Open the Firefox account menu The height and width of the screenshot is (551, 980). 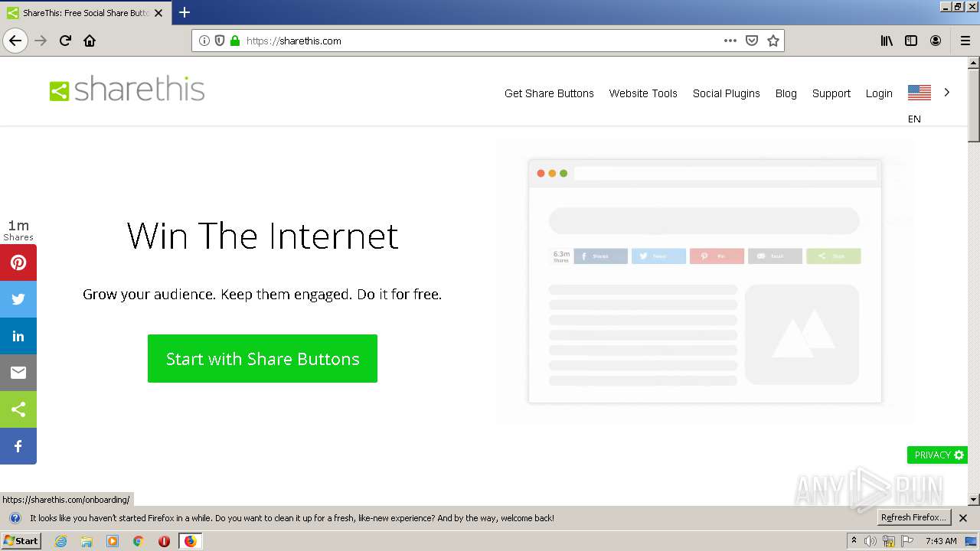[x=936, y=41]
